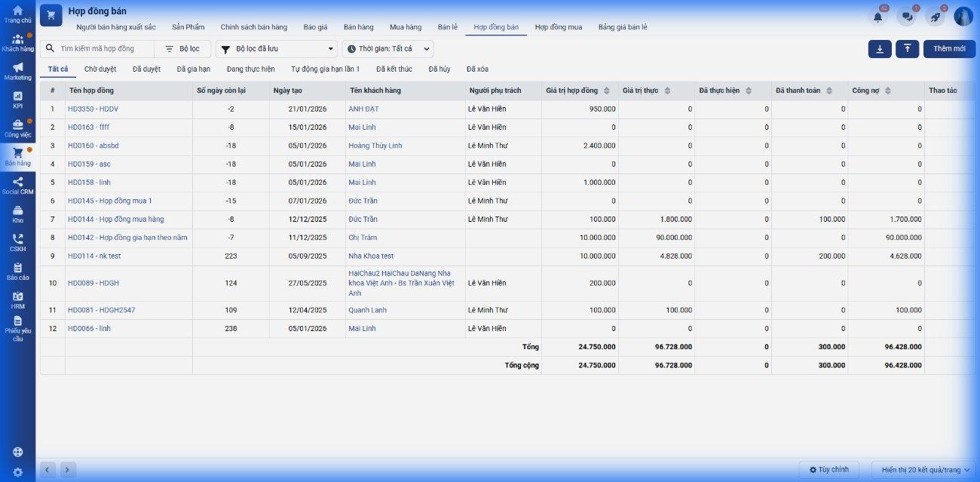Open the Khách hàng sidebar icon
The height and width of the screenshot is (482, 980).
coord(17,39)
